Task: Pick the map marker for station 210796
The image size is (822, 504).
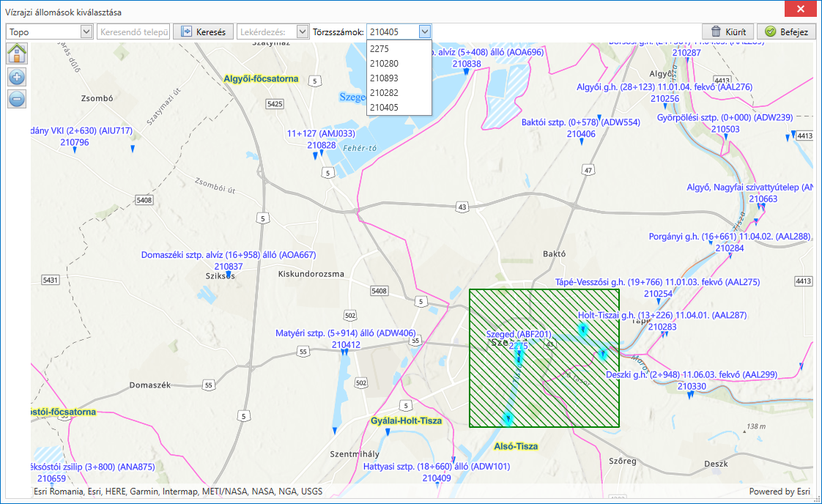Action: 75,150
